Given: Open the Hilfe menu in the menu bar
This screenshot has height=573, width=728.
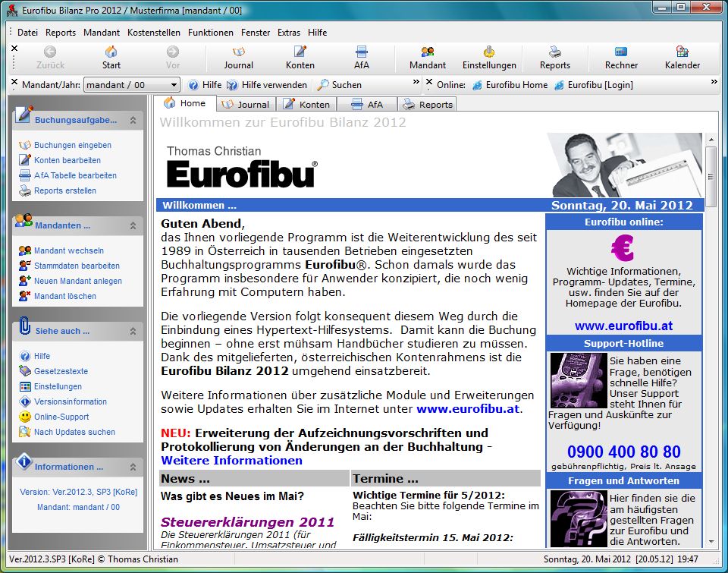Looking at the screenshot, I should 317,33.
